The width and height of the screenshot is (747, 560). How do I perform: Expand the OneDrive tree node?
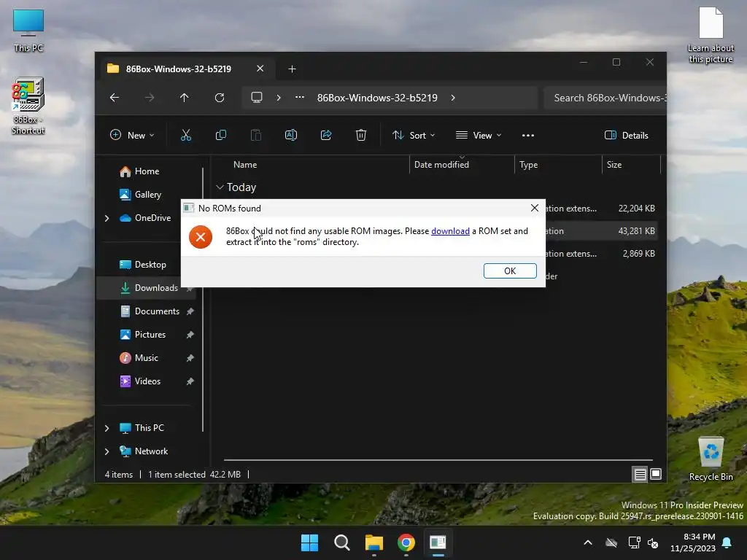click(x=107, y=218)
